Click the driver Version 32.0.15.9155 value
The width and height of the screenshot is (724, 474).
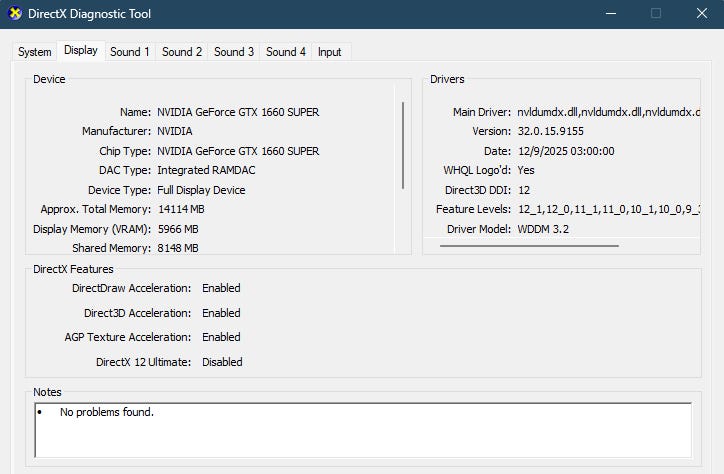tap(550, 131)
